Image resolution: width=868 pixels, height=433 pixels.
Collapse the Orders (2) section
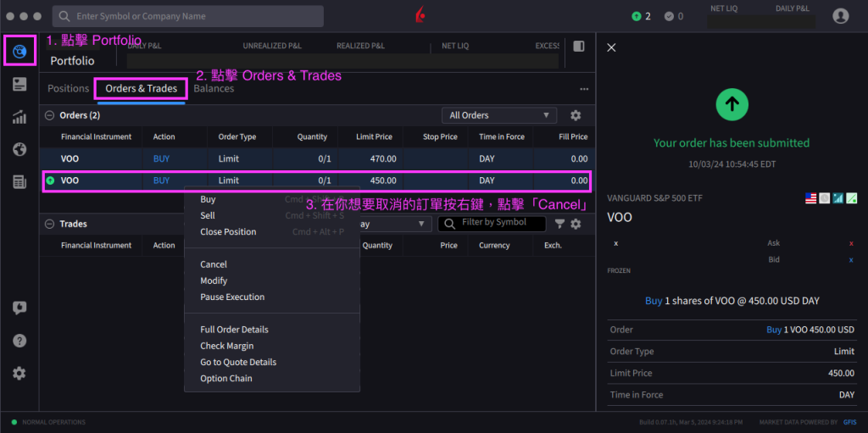point(50,115)
